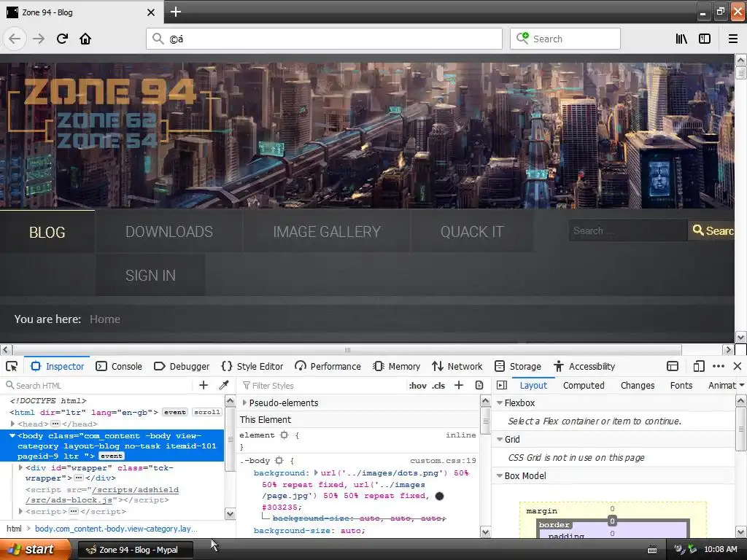Open the custom.css:19 source link
Screen dimensions: 747x560
pos(443,461)
